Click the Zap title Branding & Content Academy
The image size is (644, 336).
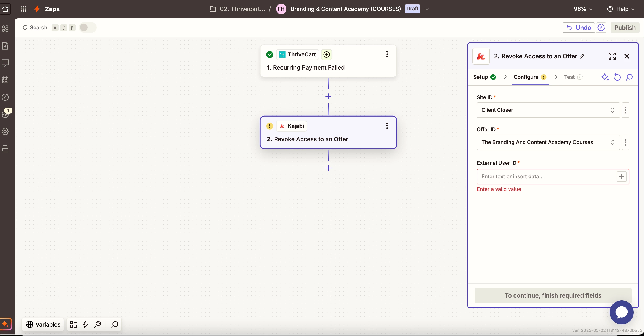(x=346, y=9)
